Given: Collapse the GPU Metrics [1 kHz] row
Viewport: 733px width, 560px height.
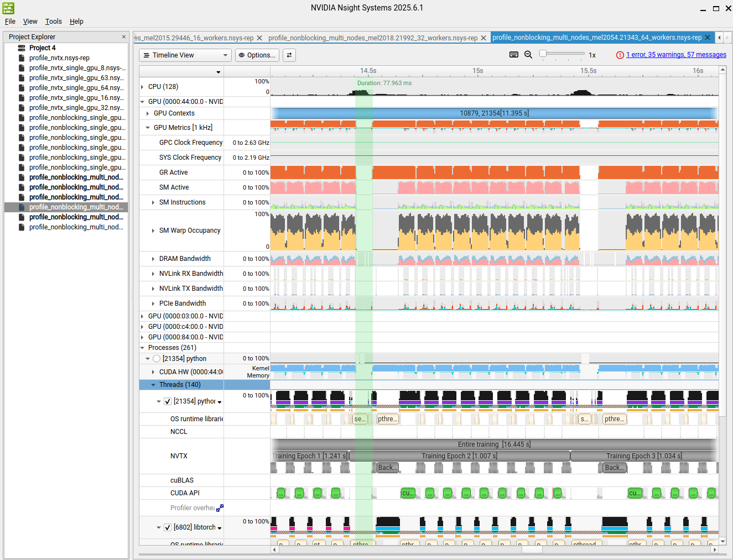Looking at the screenshot, I should point(148,128).
